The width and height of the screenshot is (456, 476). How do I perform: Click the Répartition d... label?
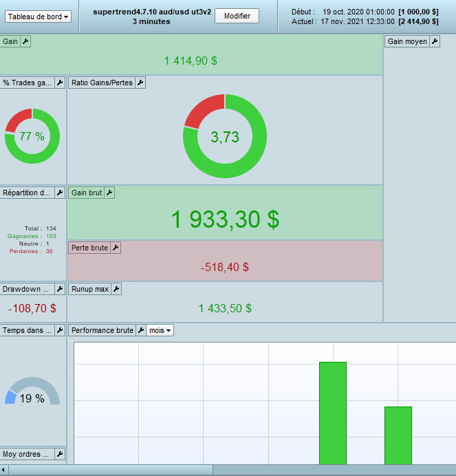pyautogui.click(x=26, y=193)
